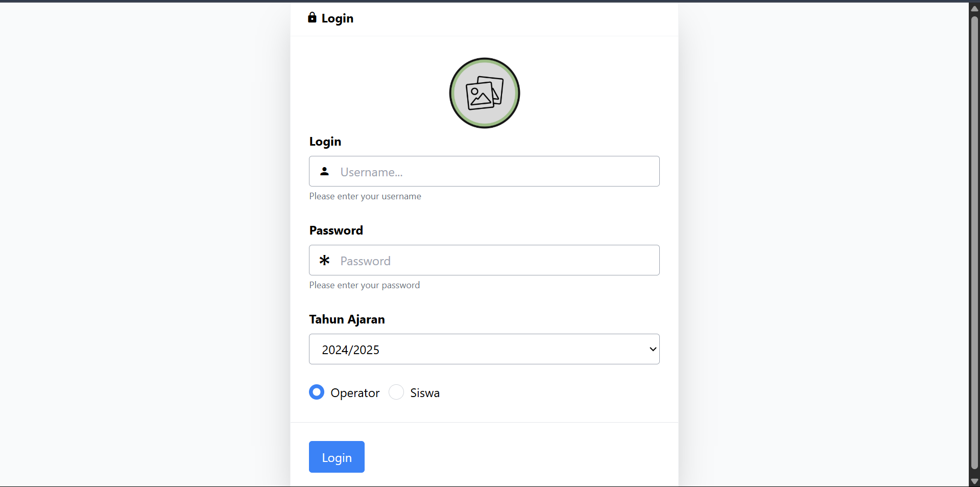
Task: Focus the Username input field
Action: (x=495, y=172)
